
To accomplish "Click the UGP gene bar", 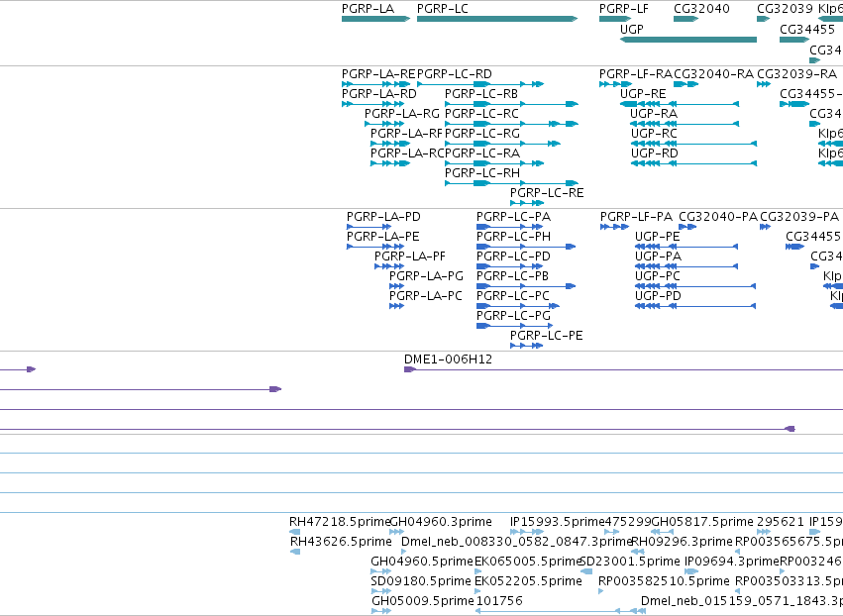I will pos(688,40).
